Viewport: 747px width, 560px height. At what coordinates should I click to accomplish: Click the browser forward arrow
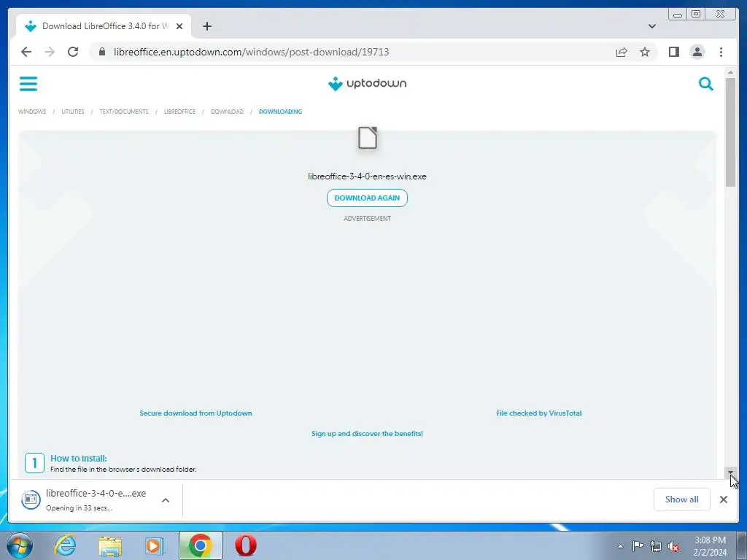(50, 52)
